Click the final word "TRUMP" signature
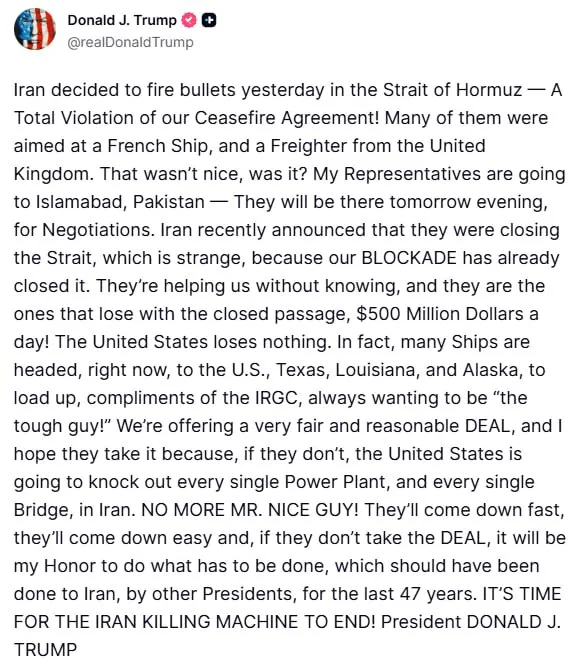 46,650
